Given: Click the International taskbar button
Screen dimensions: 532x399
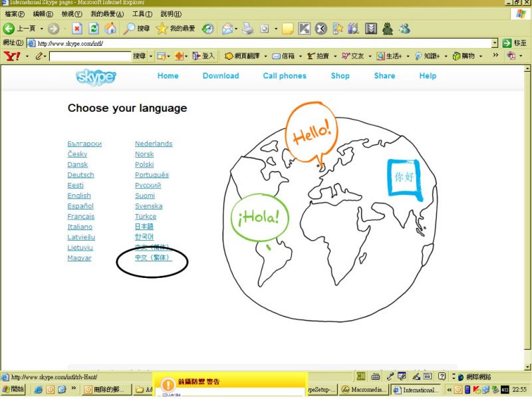Looking at the screenshot, I should (x=416, y=390).
